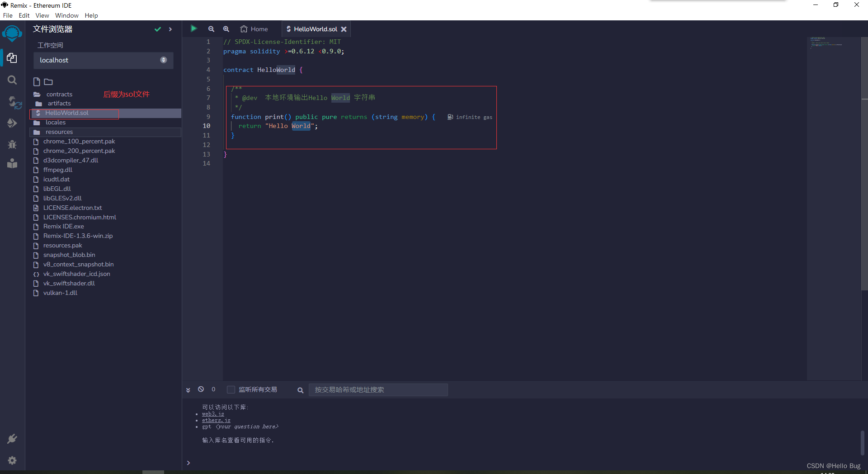Collapse the terminal with double chevron
This screenshot has width=868, height=474.
click(x=188, y=389)
